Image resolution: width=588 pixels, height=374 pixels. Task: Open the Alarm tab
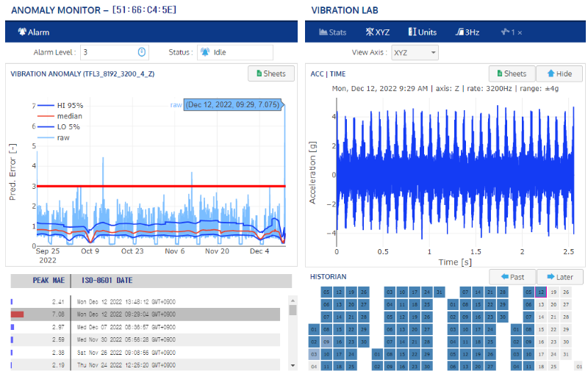click(33, 32)
